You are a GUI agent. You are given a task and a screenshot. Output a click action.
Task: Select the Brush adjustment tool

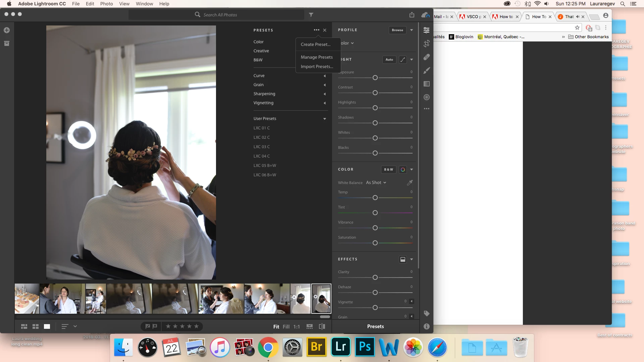point(427,70)
